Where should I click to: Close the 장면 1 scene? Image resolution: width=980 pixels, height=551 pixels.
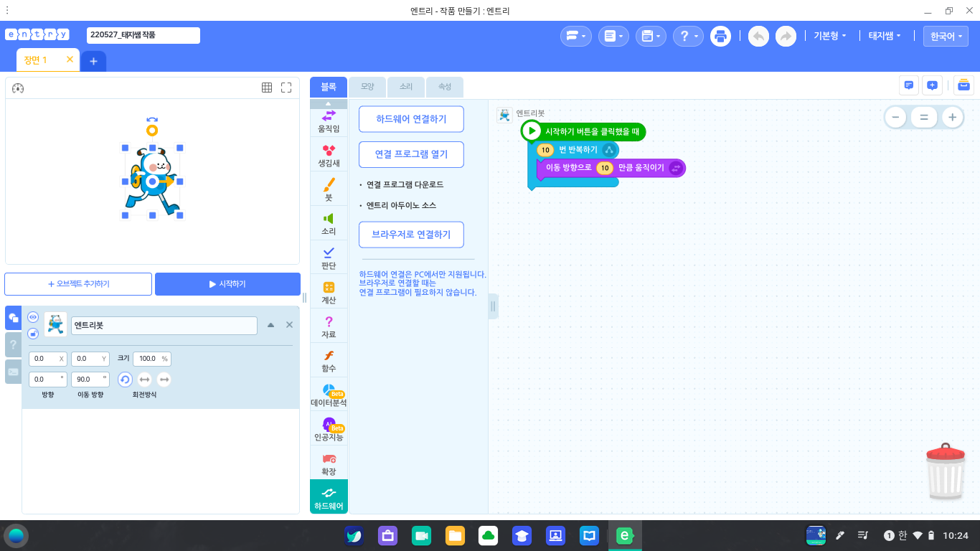pos(70,60)
